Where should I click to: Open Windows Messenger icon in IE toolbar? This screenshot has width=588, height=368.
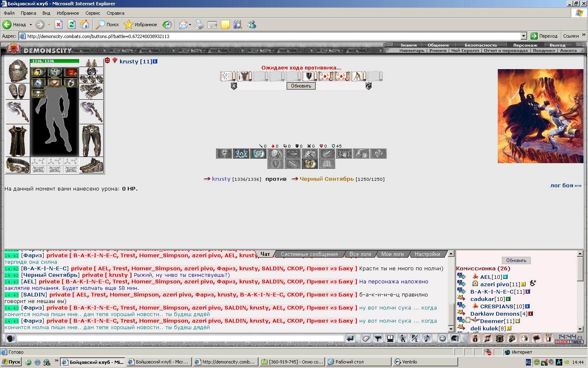(252, 25)
